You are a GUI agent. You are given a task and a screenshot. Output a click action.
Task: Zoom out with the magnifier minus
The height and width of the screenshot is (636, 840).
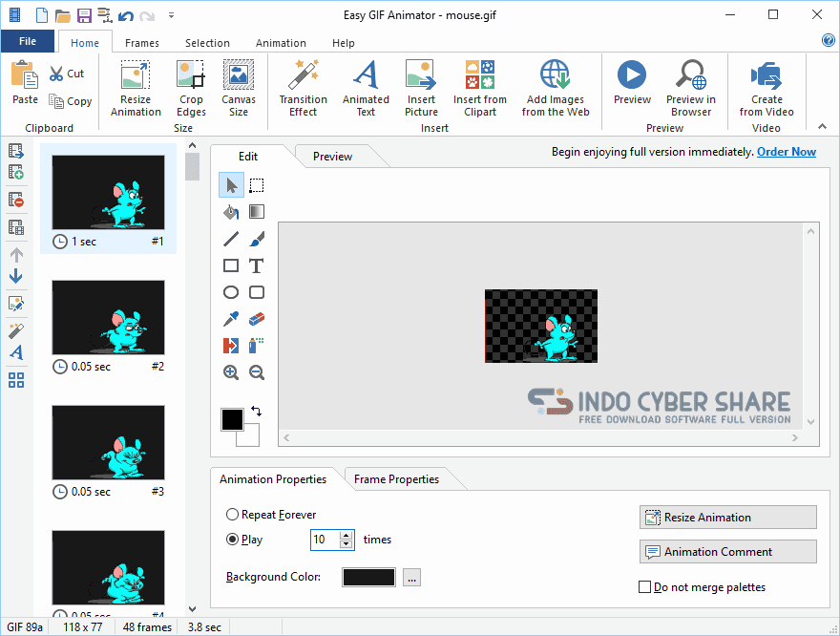pyautogui.click(x=257, y=372)
